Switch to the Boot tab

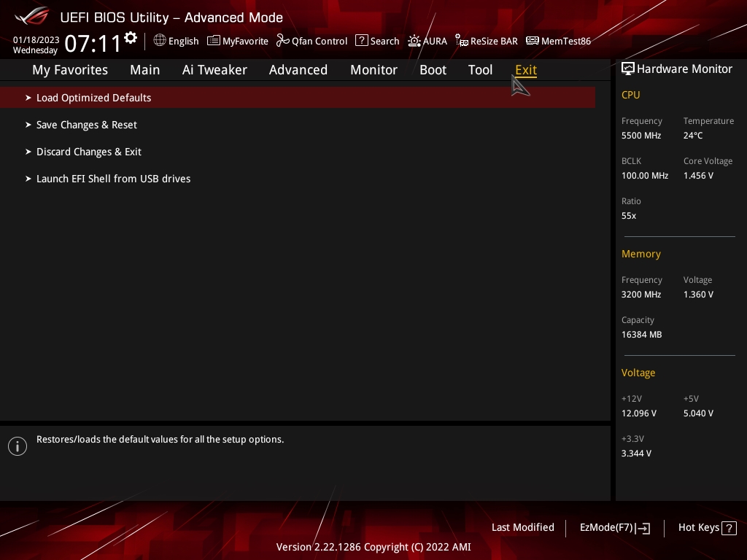[x=433, y=70]
